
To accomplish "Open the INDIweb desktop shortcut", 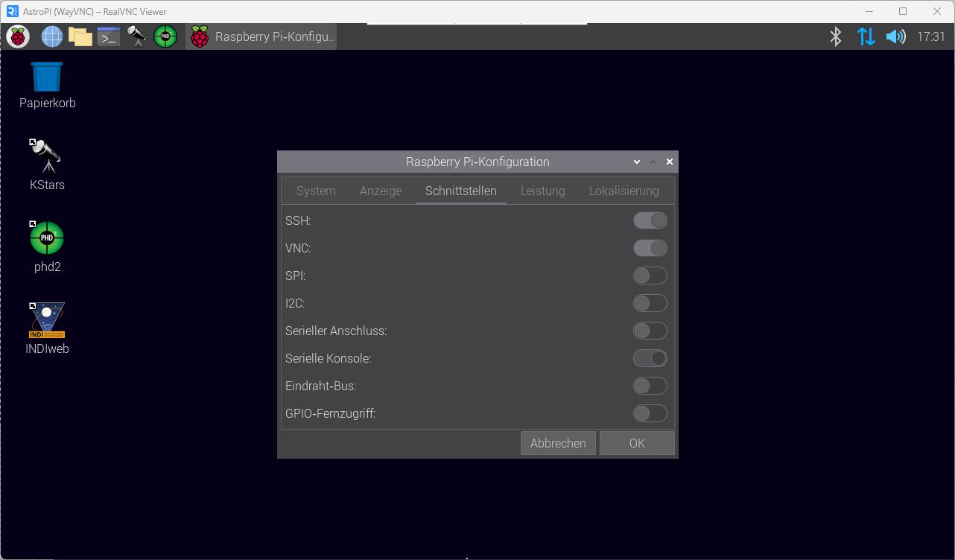I will coord(47,328).
